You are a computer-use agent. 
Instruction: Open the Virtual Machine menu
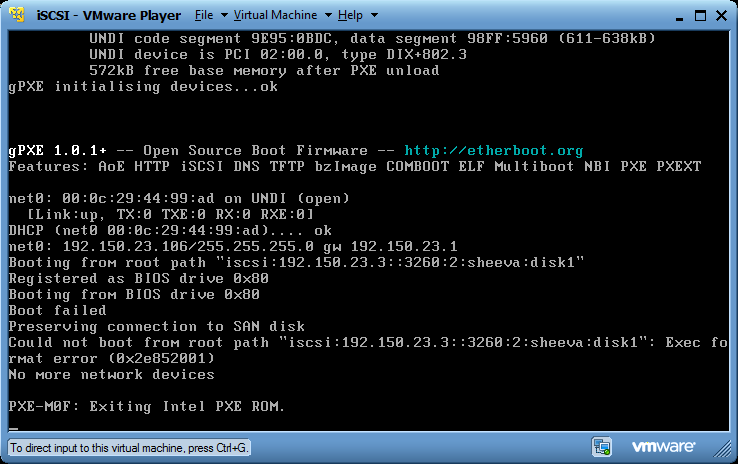(275, 15)
